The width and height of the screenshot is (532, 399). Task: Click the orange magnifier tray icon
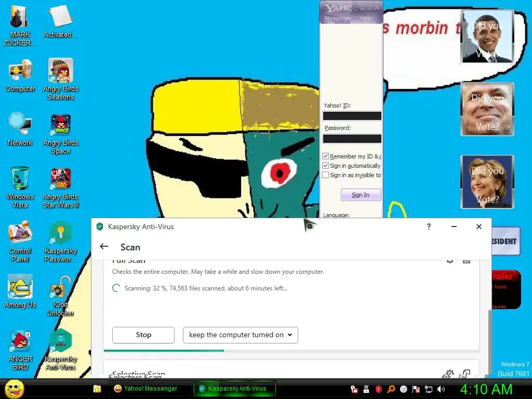click(391, 389)
